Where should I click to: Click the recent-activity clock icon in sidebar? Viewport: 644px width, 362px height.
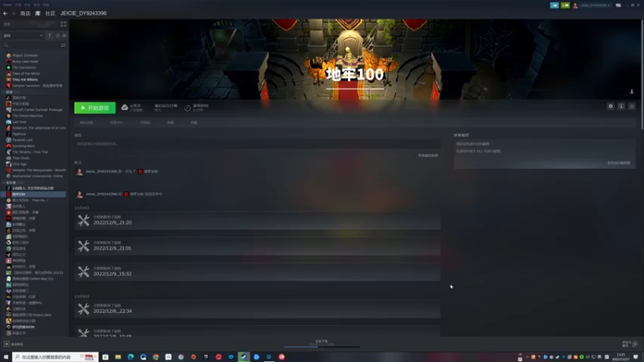click(57, 35)
